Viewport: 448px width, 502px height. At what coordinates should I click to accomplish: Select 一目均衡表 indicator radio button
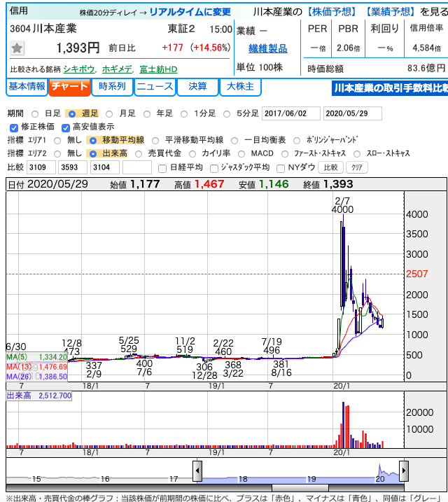click(234, 141)
